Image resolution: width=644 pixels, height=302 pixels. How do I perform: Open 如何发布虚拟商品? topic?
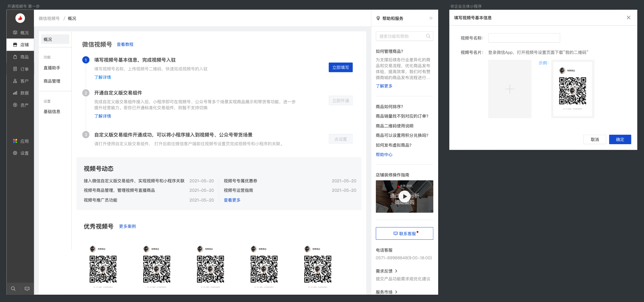[x=393, y=145]
